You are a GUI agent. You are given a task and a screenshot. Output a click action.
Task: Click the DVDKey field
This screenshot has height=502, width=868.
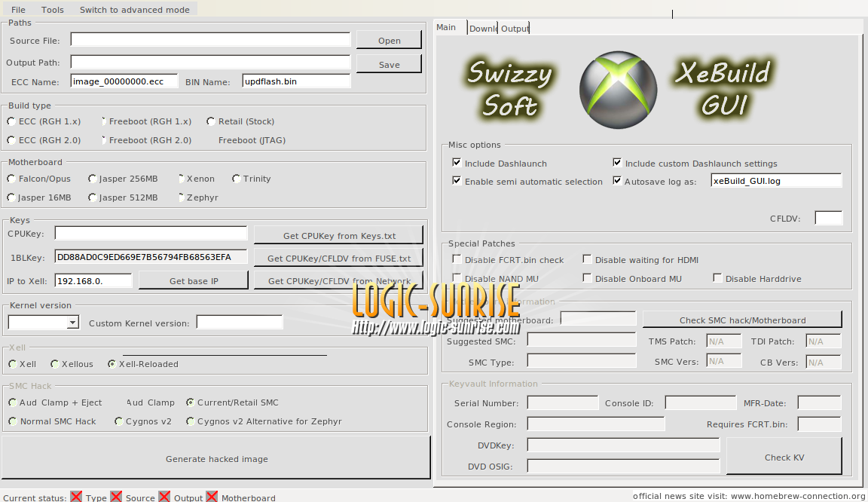[623, 445]
